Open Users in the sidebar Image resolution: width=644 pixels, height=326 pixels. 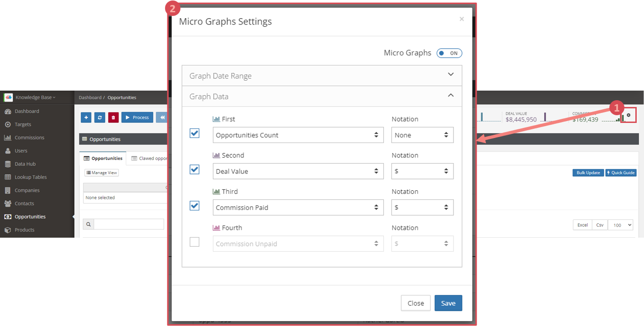21,151
